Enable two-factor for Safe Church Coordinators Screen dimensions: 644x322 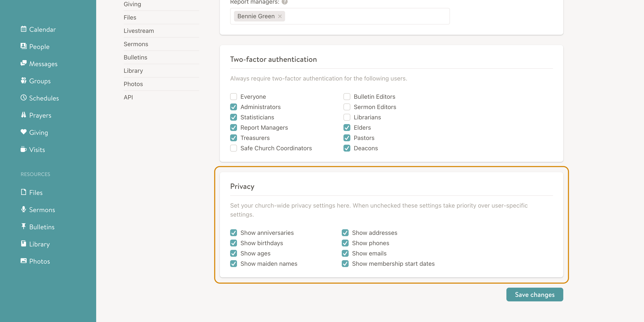click(x=234, y=148)
